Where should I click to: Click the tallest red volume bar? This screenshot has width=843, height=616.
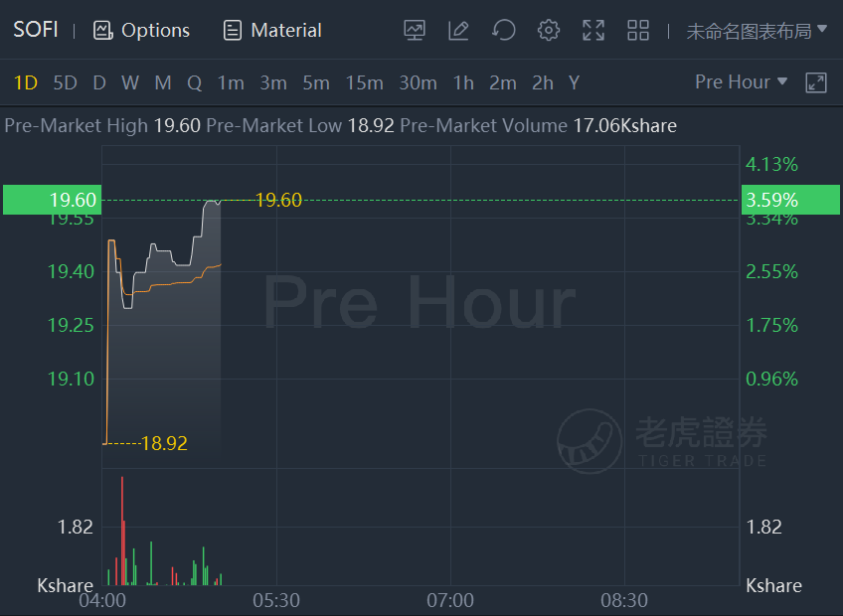pos(122,531)
